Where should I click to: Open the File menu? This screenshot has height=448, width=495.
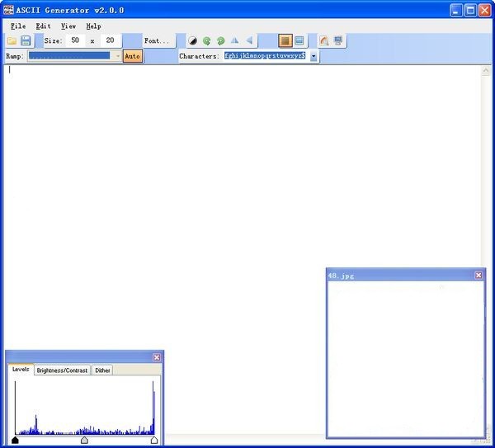click(18, 26)
